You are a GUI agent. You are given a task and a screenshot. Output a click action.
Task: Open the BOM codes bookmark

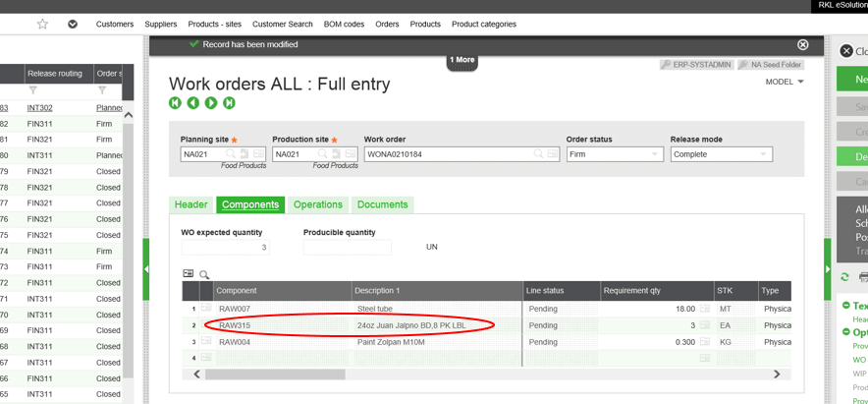(344, 24)
